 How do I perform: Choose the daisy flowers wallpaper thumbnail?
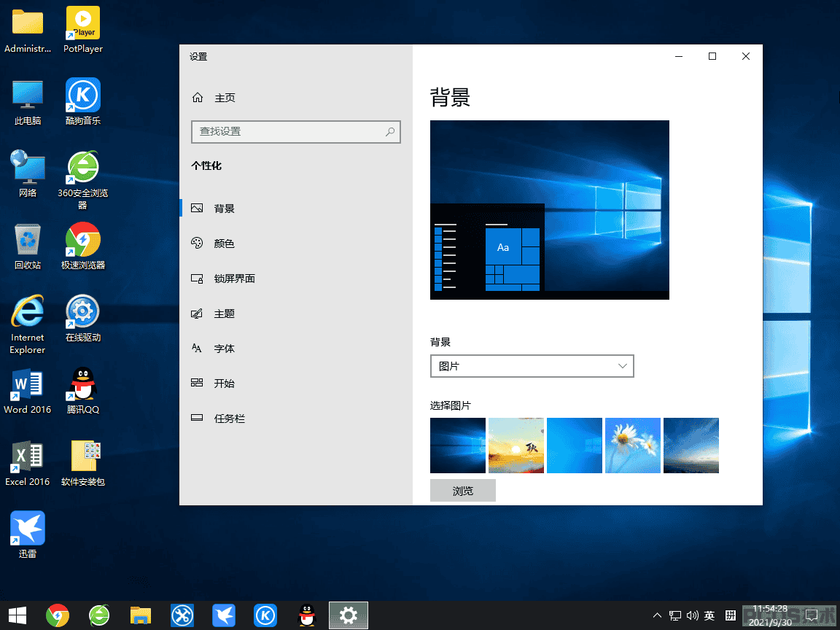coord(633,446)
